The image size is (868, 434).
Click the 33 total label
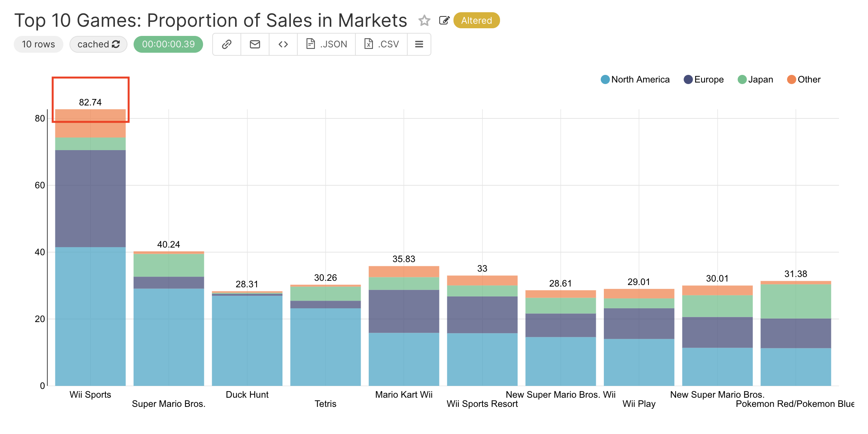click(482, 269)
